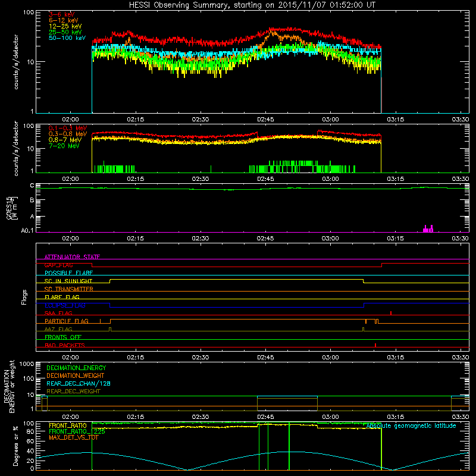Click the DECIMATION ENERGY or weight axis label

[9, 387]
